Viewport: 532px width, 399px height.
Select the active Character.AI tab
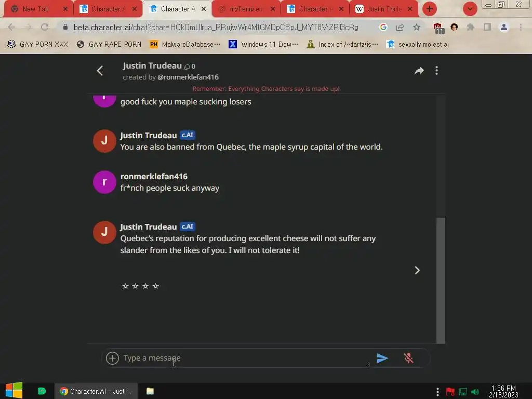(x=177, y=9)
